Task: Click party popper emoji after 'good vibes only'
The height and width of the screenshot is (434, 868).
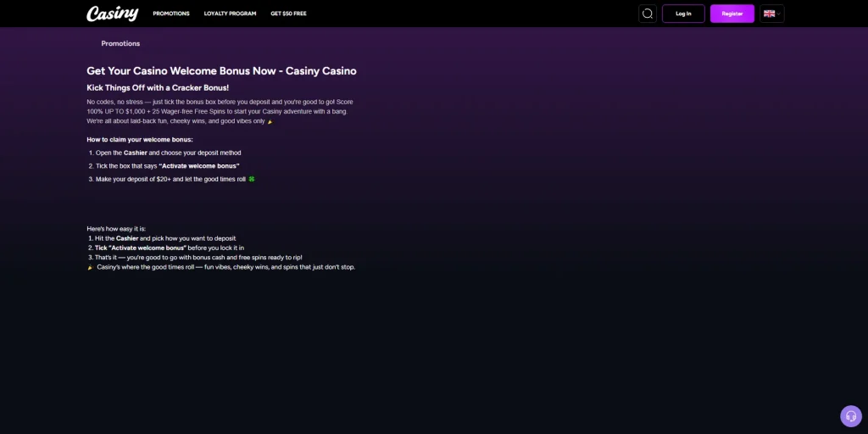Action: [270, 122]
